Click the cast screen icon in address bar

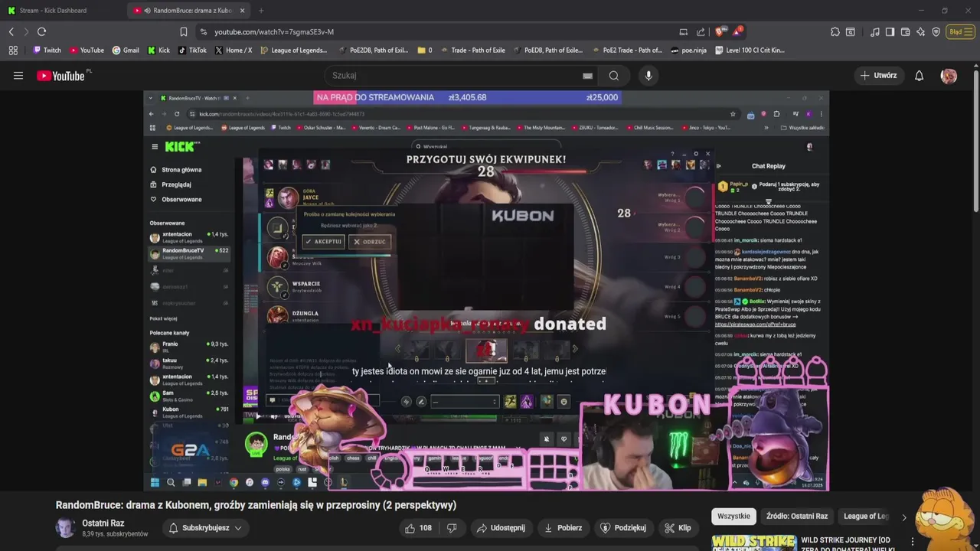pos(683,31)
